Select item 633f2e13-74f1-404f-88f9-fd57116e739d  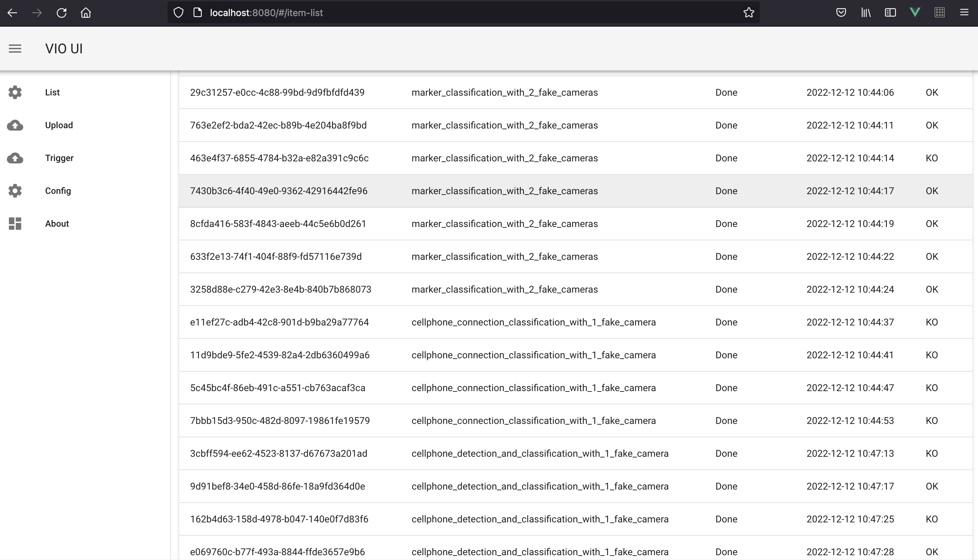[x=575, y=256]
